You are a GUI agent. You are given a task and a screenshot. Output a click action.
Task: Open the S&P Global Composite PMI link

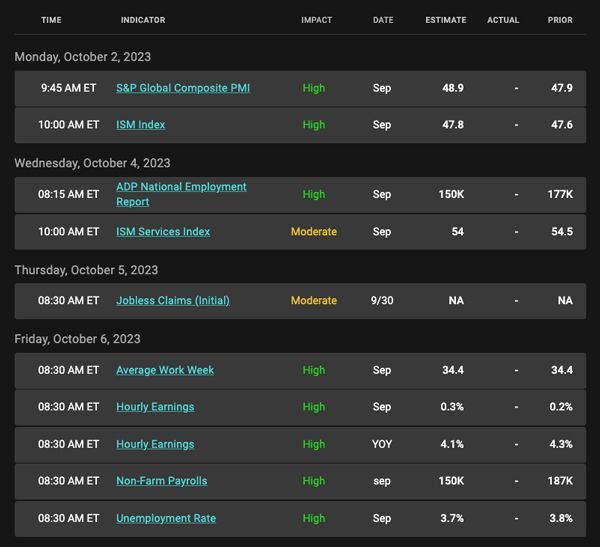183,88
